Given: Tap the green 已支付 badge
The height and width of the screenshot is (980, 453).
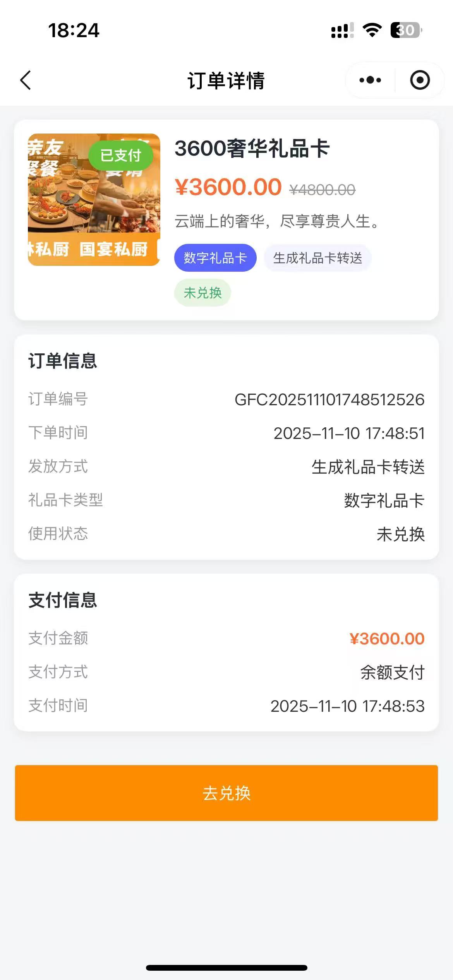Looking at the screenshot, I should click(x=120, y=156).
